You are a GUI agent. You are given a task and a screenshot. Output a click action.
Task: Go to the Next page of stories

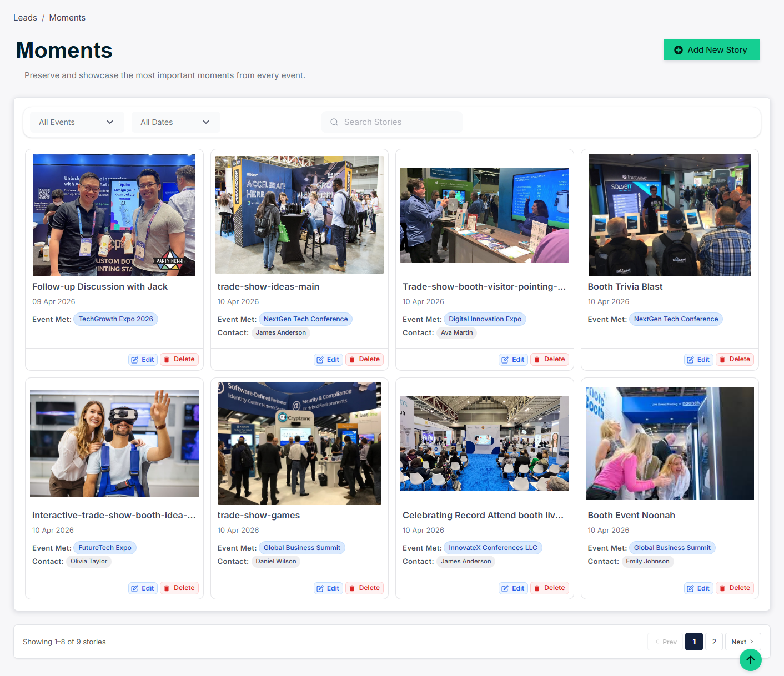pos(742,642)
